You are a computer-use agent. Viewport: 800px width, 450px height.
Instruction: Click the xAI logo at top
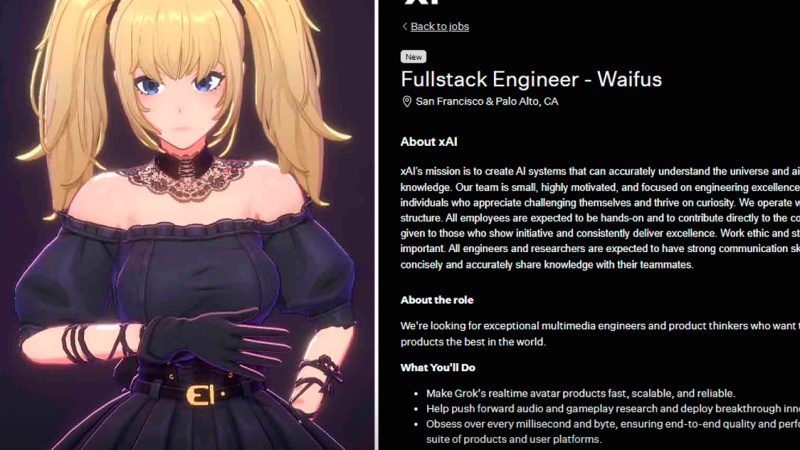421,2
